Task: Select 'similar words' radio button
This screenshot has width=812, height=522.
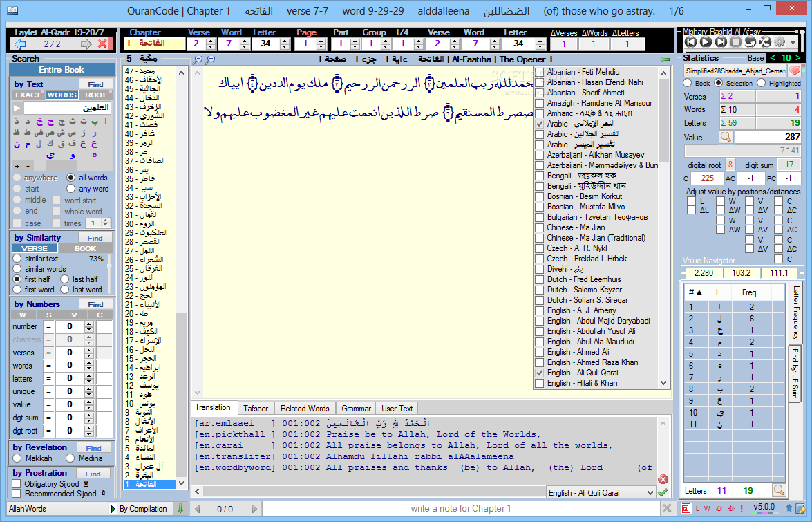Action: point(17,269)
